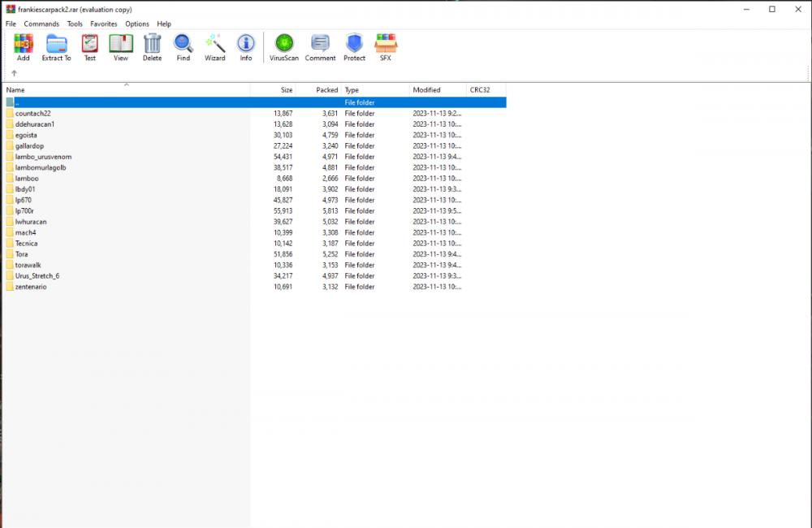The height and width of the screenshot is (528, 812).
Task: Open the Extract To tool
Action: click(56, 45)
